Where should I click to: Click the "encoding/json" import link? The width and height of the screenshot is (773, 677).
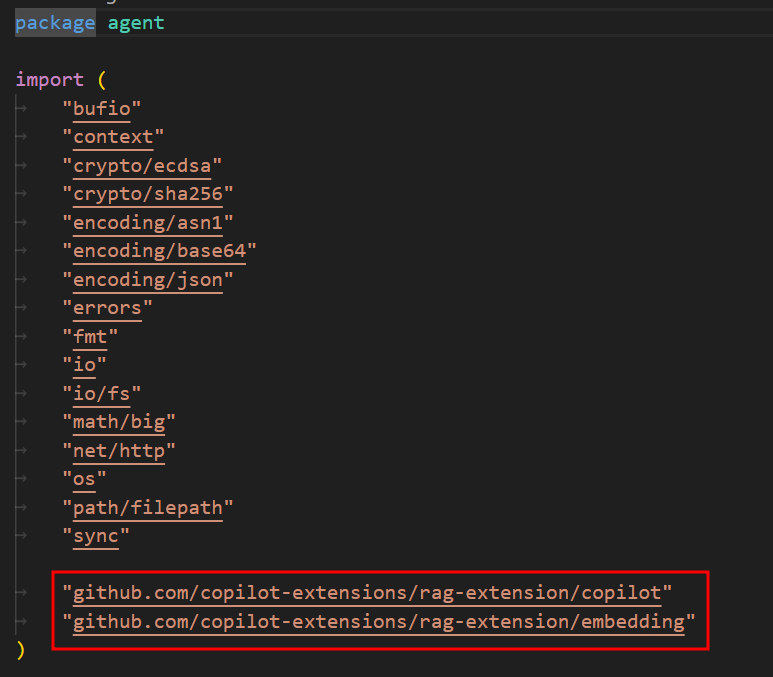[148, 280]
